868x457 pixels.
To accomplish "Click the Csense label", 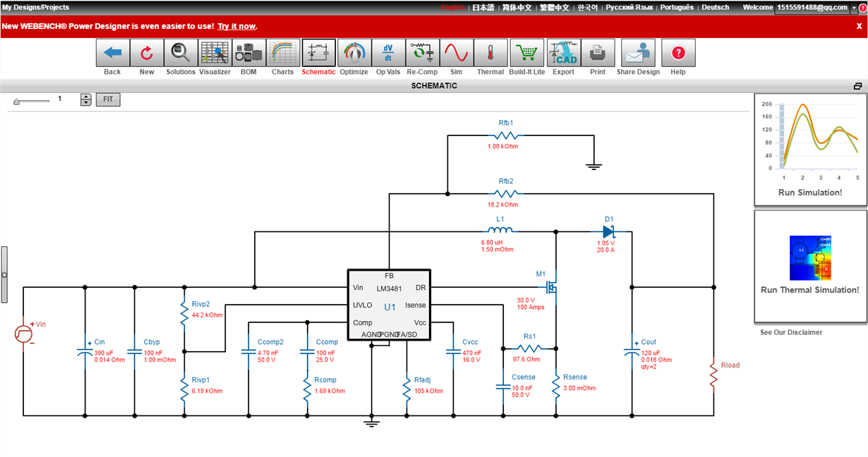I will point(524,377).
